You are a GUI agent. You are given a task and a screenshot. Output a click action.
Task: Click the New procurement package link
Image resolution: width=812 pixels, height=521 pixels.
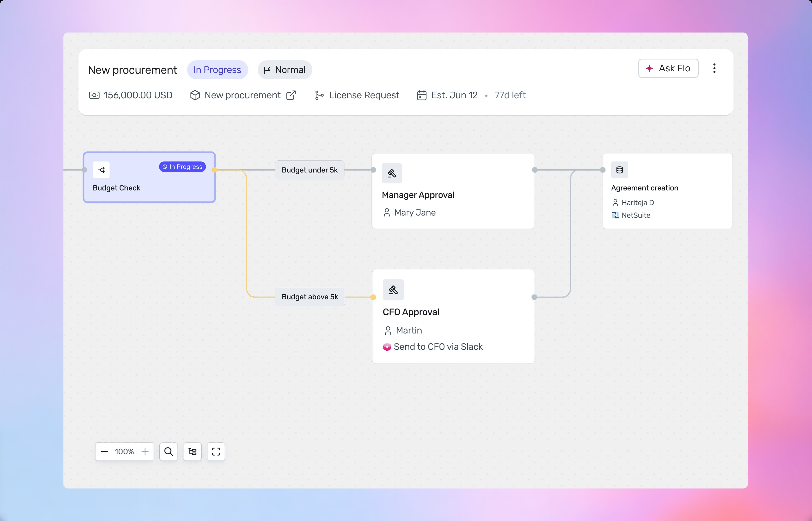click(242, 95)
